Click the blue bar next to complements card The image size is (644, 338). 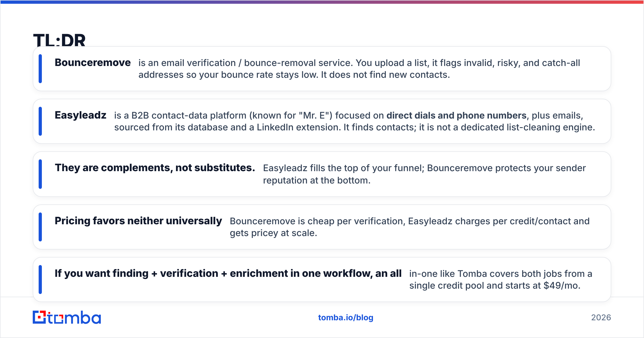coord(40,174)
